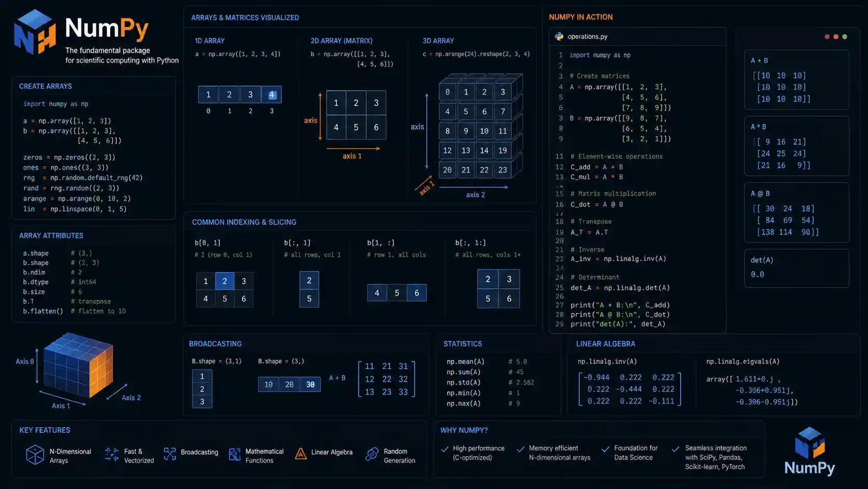Screen dimensions: 868x489
Task: Click the 1D ARRAY label
Action: (x=210, y=41)
